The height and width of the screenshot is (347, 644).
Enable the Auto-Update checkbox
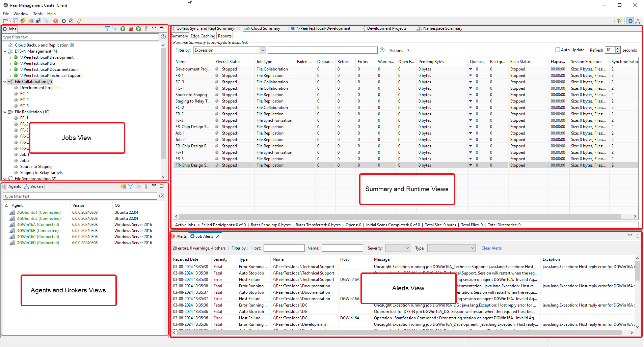558,50
